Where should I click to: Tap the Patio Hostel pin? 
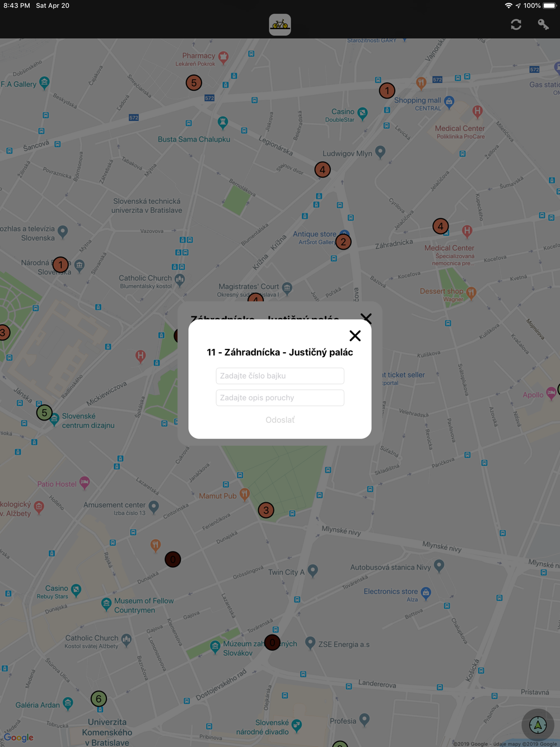pos(85,482)
